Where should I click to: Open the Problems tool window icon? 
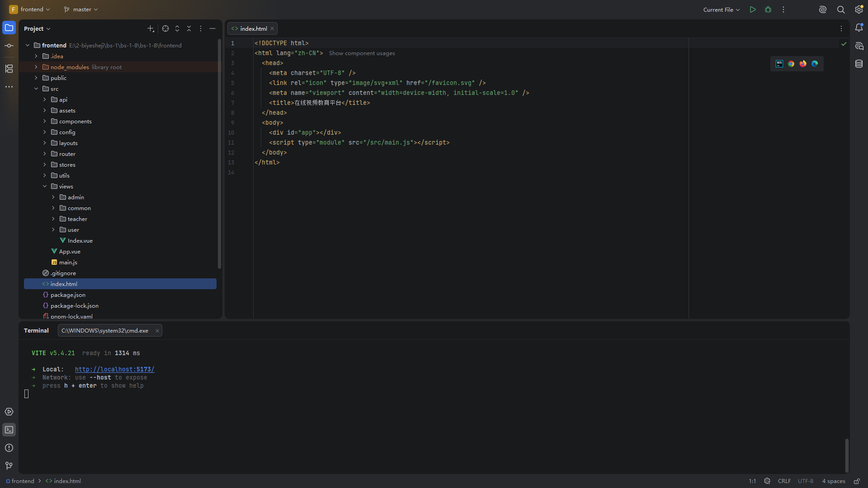coord(9,448)
